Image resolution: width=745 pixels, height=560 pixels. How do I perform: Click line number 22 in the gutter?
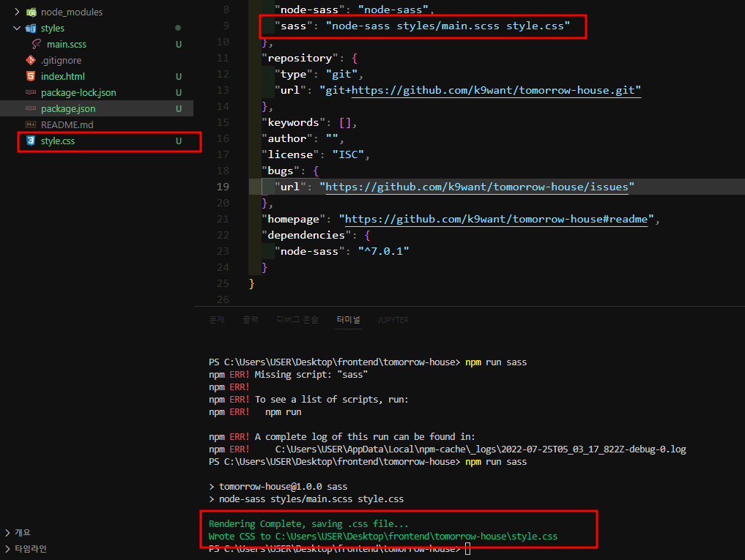pos(223,235)
